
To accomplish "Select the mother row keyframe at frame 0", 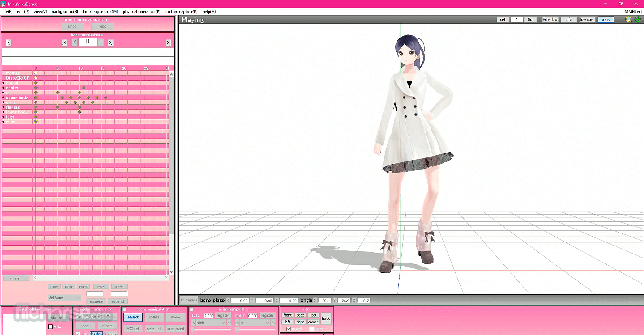I will [36, 73].
